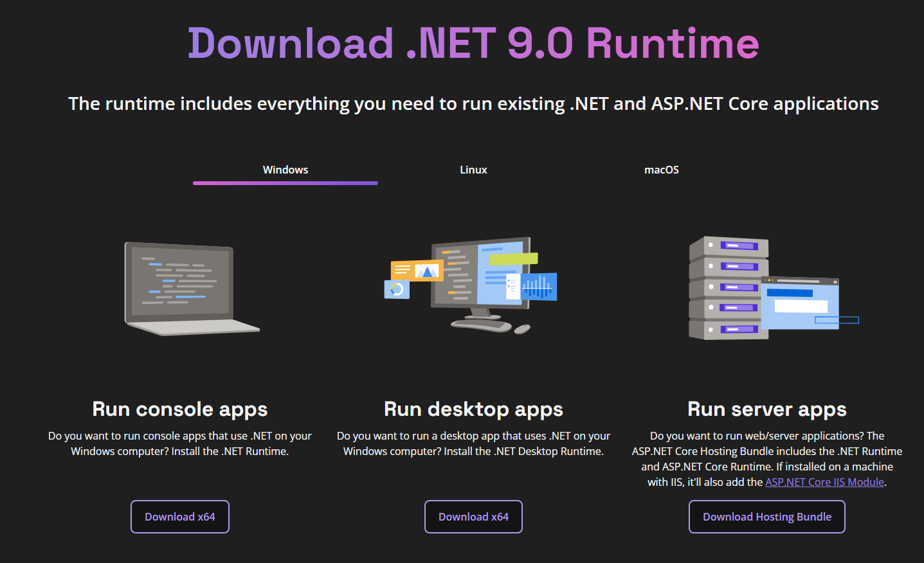Click the Download Hosting Bundle button
The height and width of the screenshot is (563, 924).
pos(767,517)
